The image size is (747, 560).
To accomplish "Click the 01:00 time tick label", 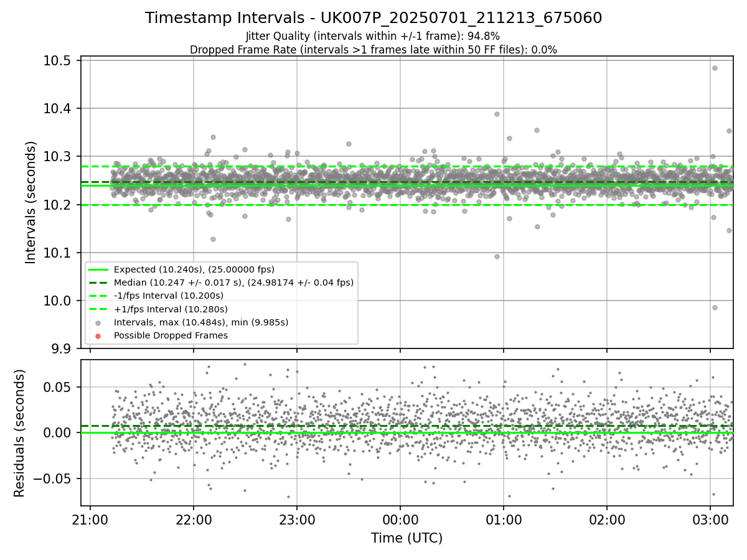I will pyautogui.click(x=504, y=519).
